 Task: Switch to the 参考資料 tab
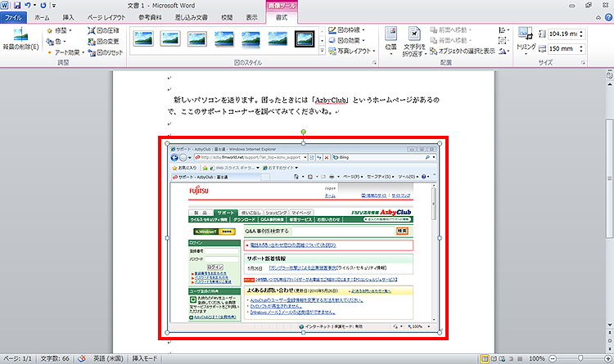[x=150, y=18]
